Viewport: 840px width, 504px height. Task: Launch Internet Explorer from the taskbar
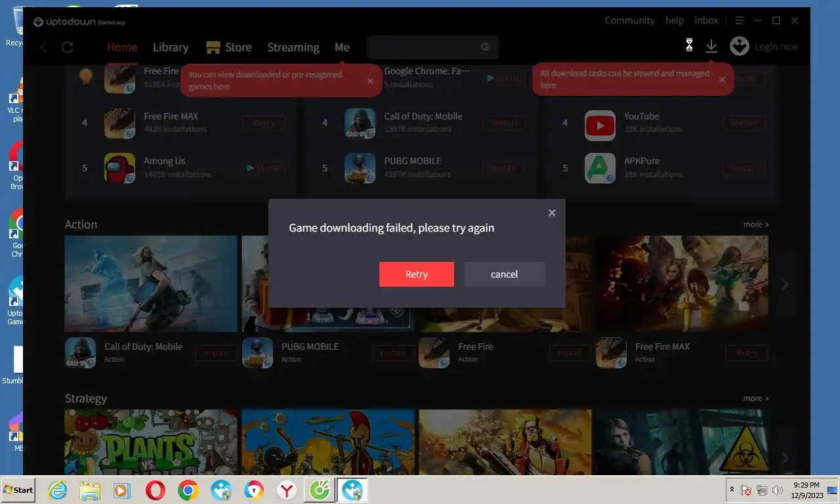[58, 490]
